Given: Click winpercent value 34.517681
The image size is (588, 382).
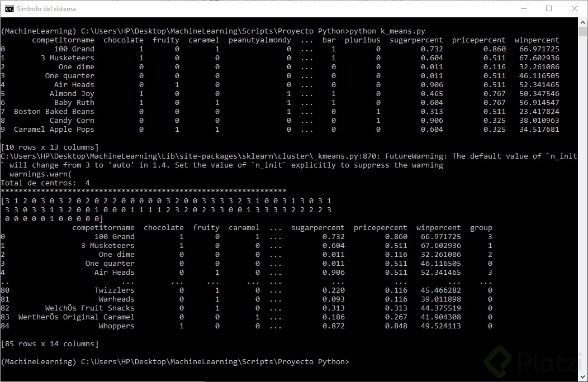Looking at the screenshot, I should 539,130.
